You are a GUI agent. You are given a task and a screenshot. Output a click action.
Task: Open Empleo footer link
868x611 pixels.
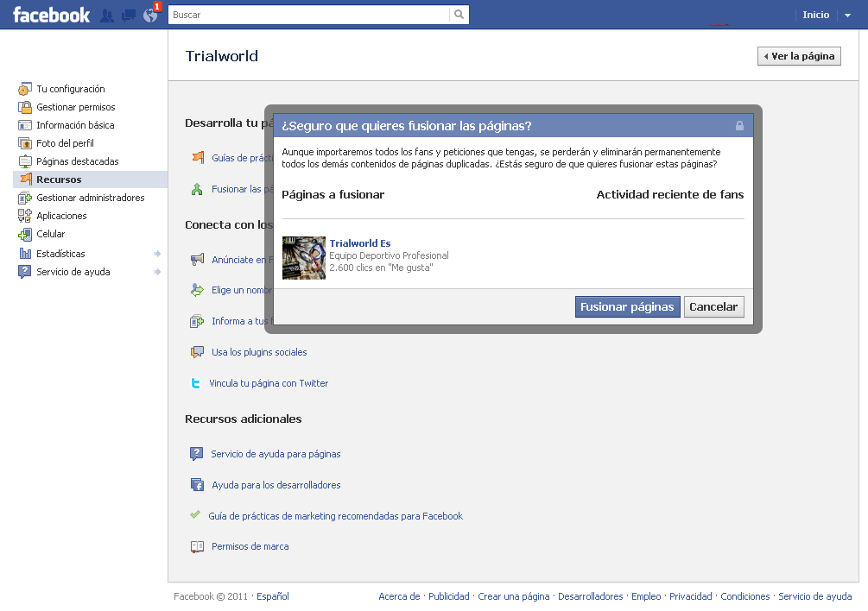tap(646, 596)
